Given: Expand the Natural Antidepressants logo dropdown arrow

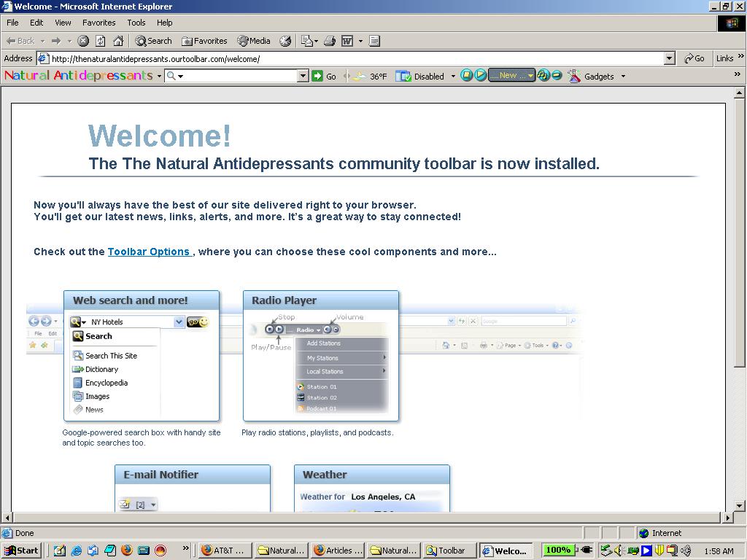Looking at the screenshot, I should pyautogui.click(x=159, y=76).
